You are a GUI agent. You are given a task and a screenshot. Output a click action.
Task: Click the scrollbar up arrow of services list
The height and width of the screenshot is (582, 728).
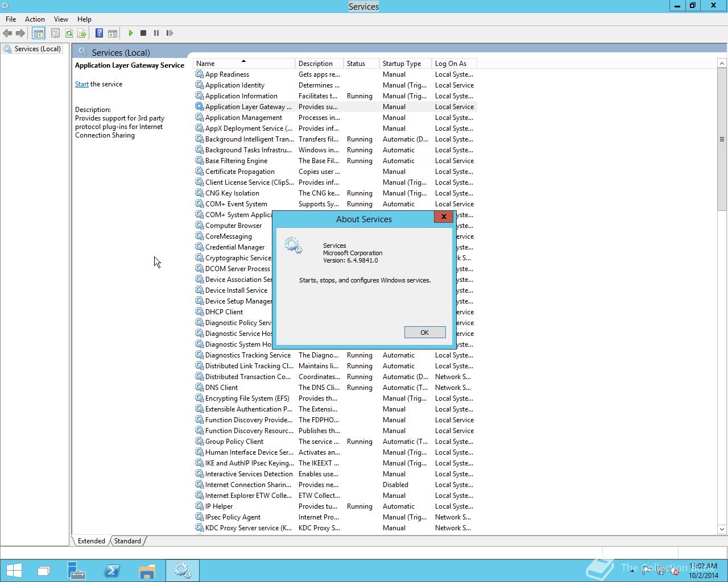[x=722, y=63]
